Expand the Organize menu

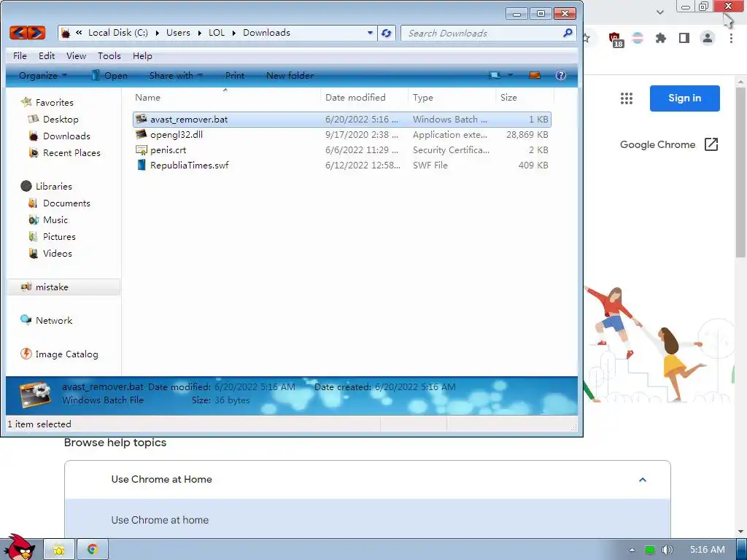point(42,75)
